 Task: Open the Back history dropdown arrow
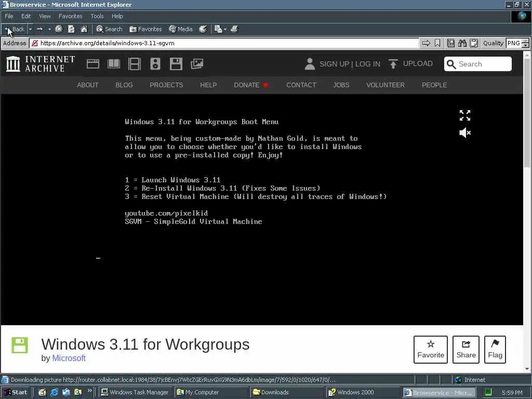point(30,29)
